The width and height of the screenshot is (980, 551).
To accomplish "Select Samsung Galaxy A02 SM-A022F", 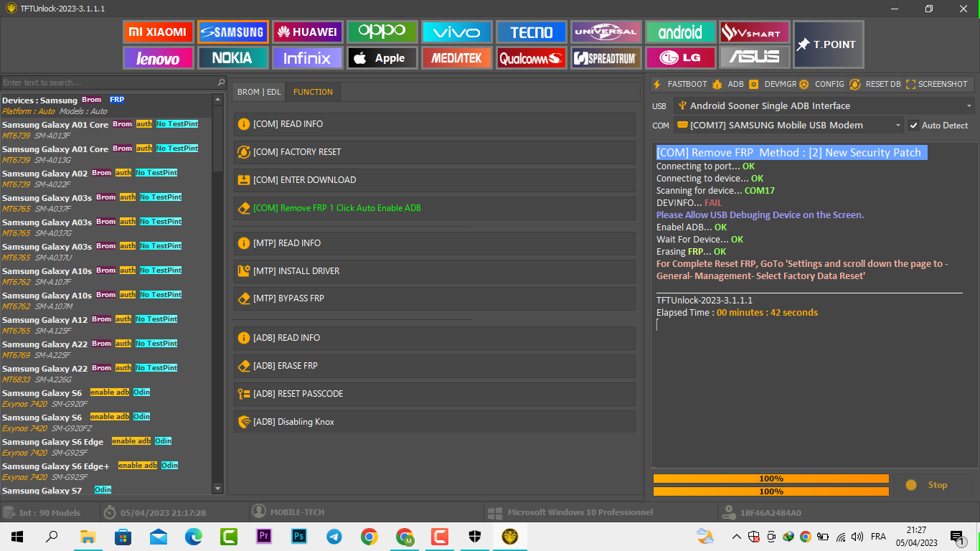I will tap(106, 179).
